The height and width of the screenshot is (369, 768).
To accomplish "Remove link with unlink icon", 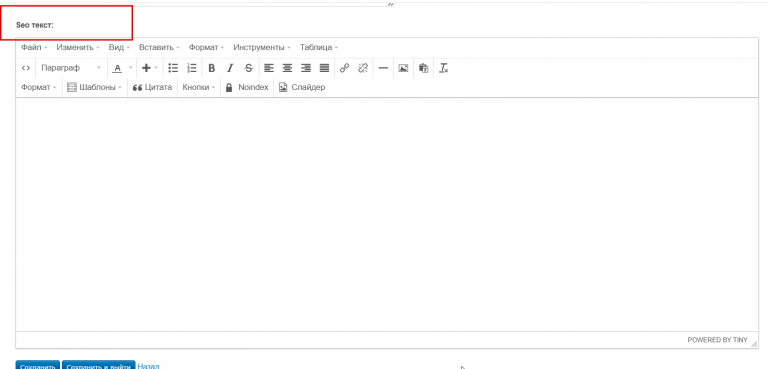I will tap(363, 68).
